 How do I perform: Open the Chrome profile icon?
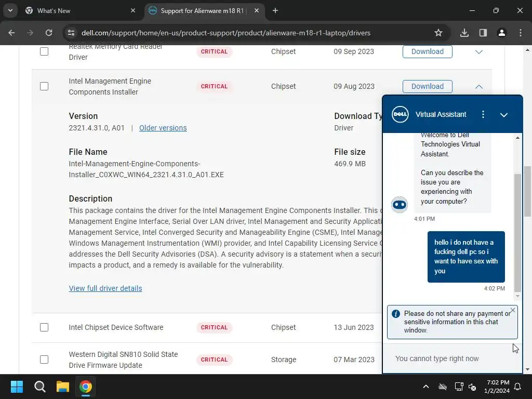(x=502, y=33)
